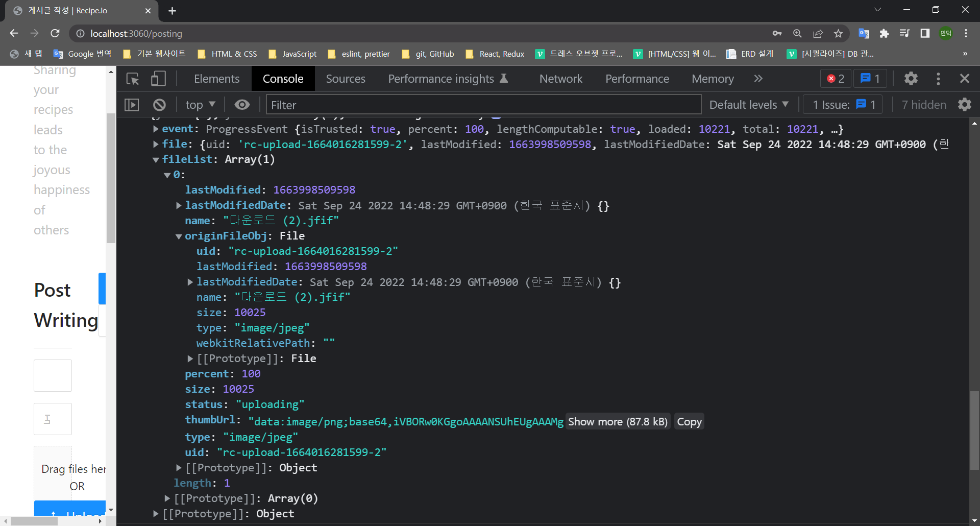This screenshot has width=980, height=526.
Task: Click the first empty input box under Post Writing
Action: (x=53, y=375)
